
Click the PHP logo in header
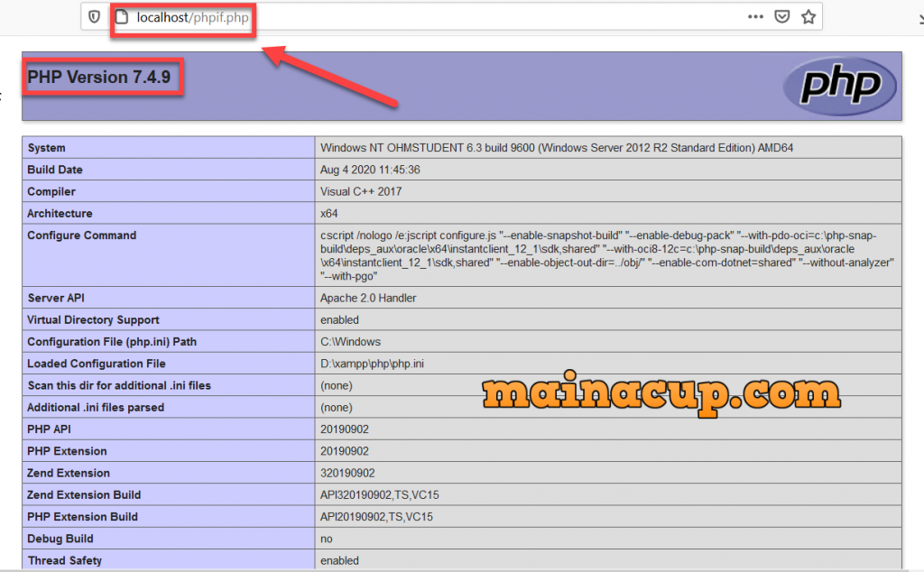[x=840, y=86]
